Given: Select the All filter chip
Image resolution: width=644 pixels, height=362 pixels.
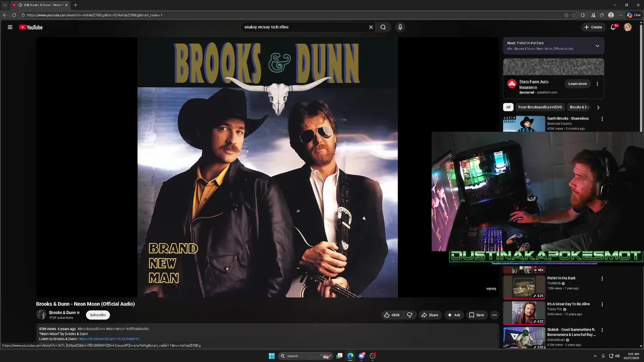Looking at the screenshot, I should point(508,107).
